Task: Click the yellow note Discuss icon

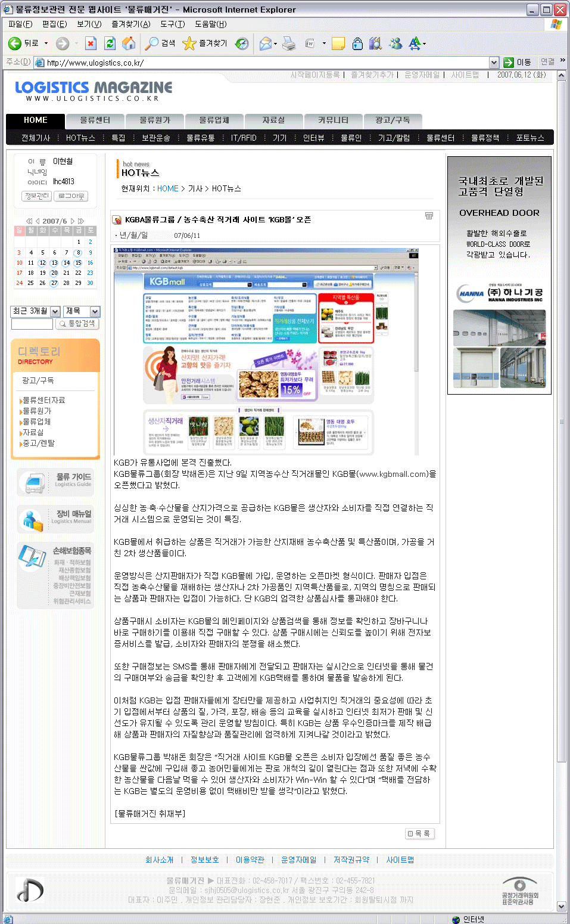Action: 338,43
